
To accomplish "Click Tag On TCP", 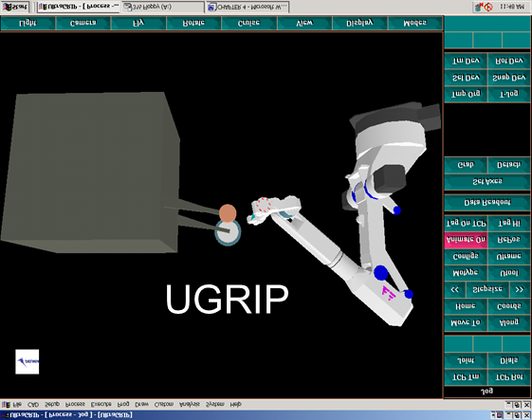I will 466,223.
